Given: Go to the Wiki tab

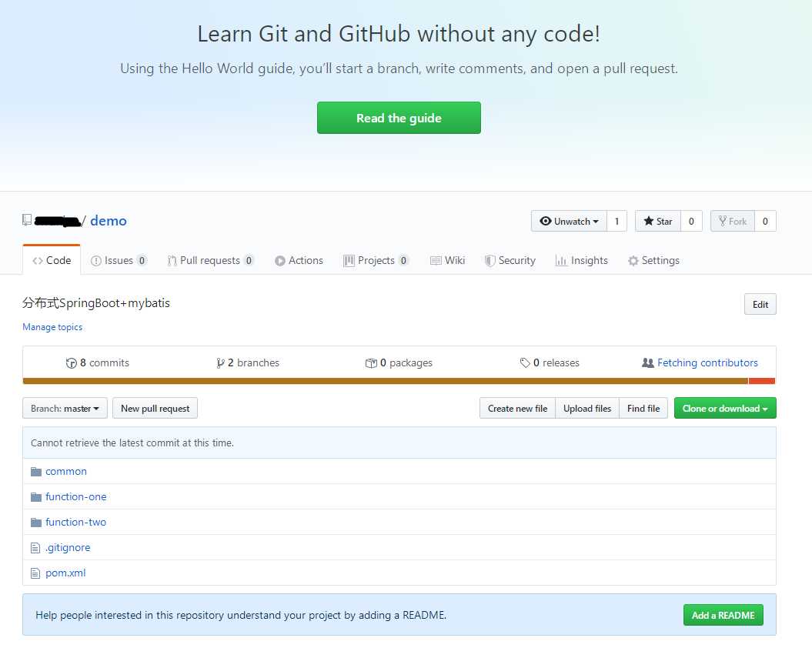Looking at the screenshot, I should click(447, 261).
